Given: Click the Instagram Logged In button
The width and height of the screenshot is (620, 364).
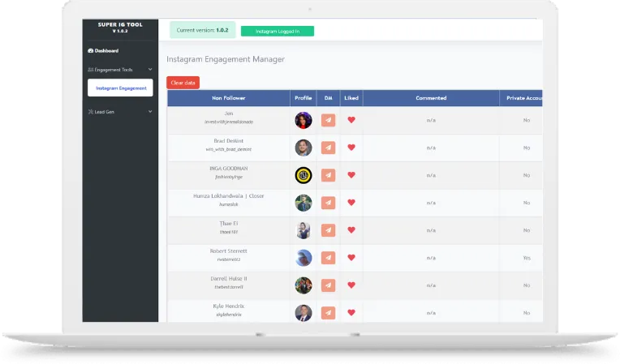Looking at the screenshot, I should pyautogui.click(x=278, y=31).
